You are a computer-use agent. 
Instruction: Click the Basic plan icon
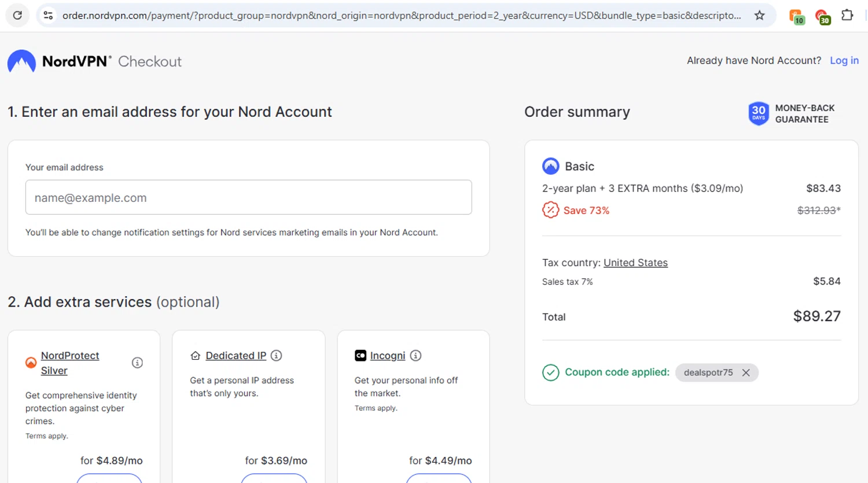click(551, 167)
